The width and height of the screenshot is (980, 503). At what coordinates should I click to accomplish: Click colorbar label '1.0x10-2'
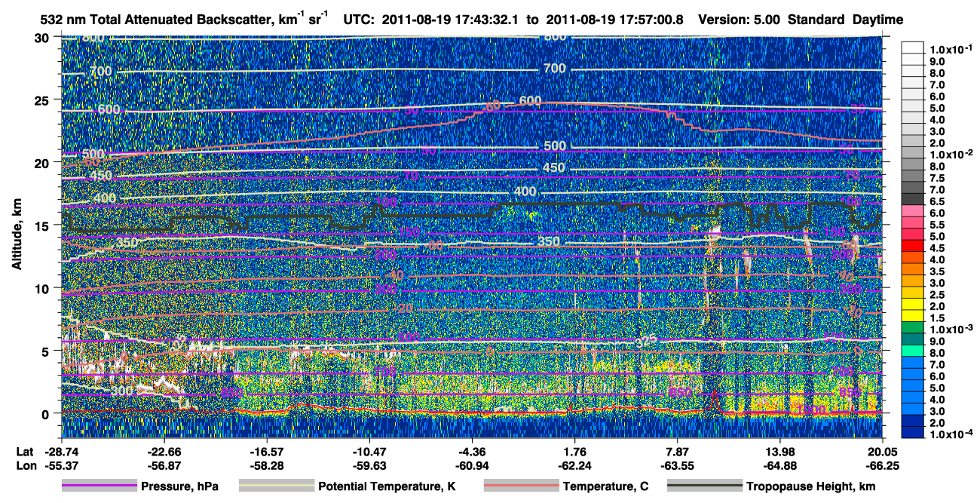pyautogui.click(x=950, y=154)
